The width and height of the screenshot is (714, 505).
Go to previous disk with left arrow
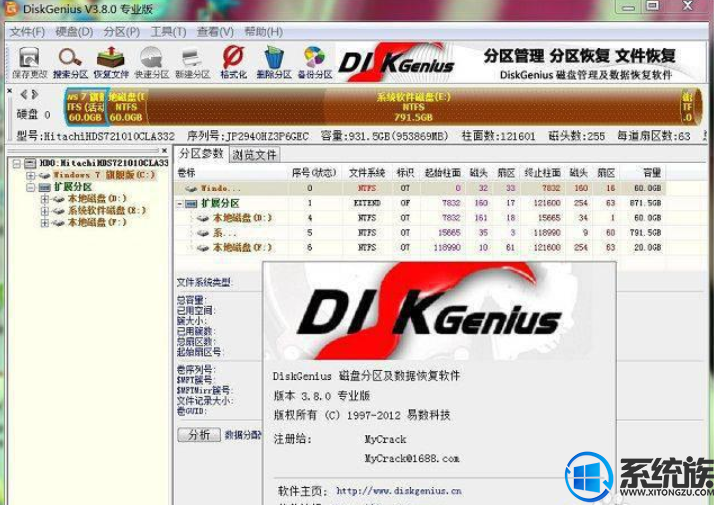(x=24, y=94)
